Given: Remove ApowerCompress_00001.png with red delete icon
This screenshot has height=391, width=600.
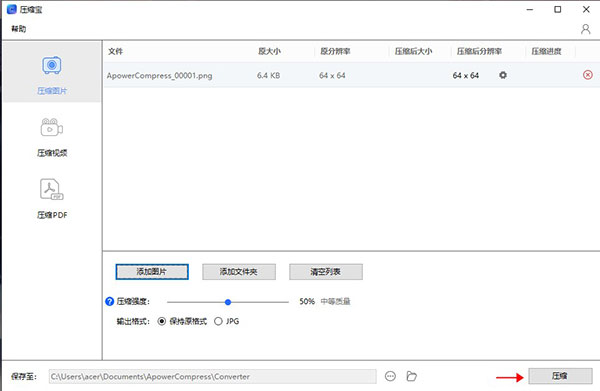Looking at the screenshot, I should click(x=588, y=75).
